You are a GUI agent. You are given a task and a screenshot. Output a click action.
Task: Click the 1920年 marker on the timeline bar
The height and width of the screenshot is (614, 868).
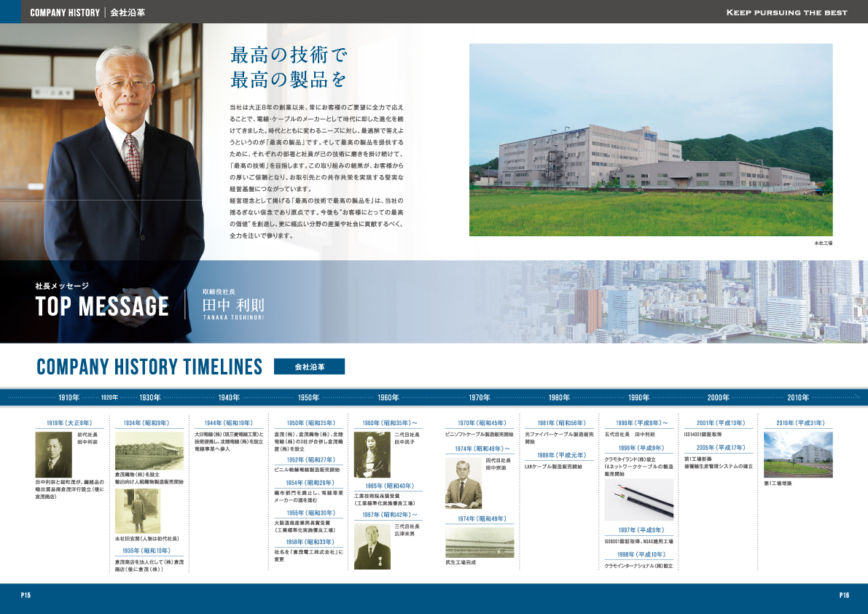tap(109, 397)
